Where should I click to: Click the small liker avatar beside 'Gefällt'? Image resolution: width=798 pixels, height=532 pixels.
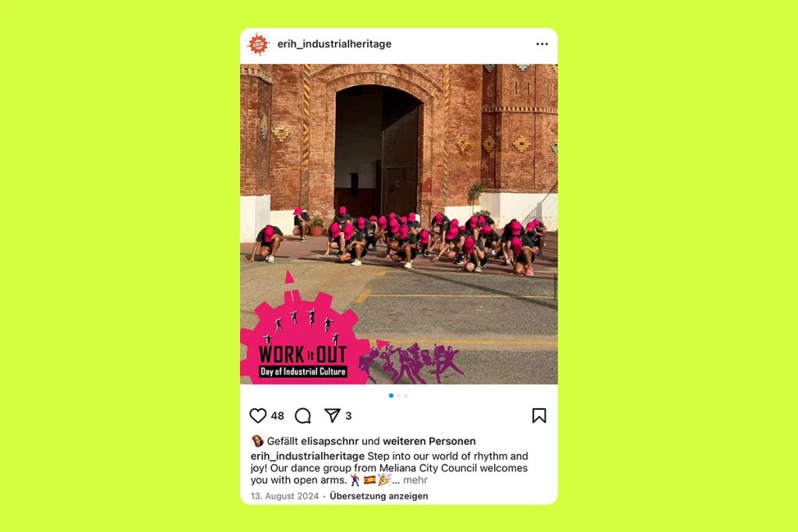(257, 441)
